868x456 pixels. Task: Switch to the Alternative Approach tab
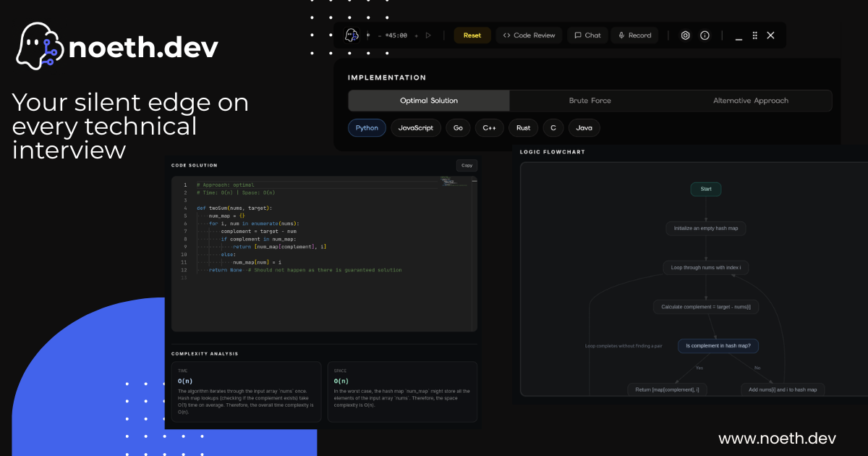pos(751,101)
